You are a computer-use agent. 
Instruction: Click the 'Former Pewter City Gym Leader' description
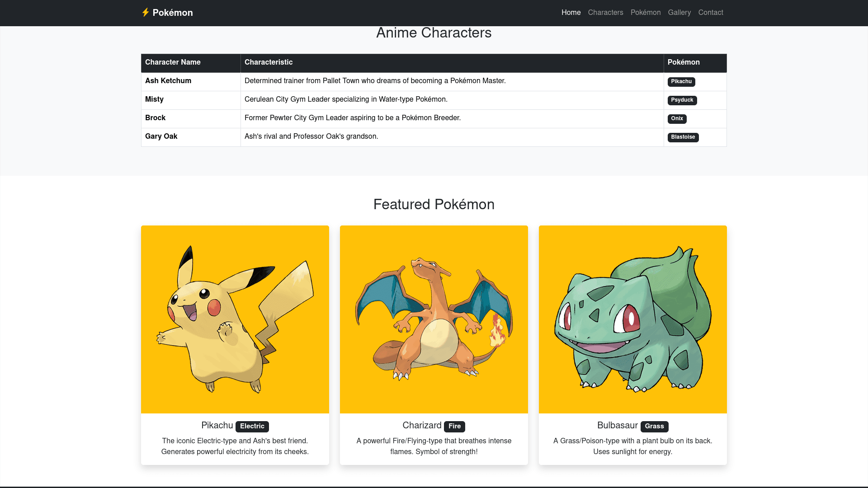(x=353, y=118)
